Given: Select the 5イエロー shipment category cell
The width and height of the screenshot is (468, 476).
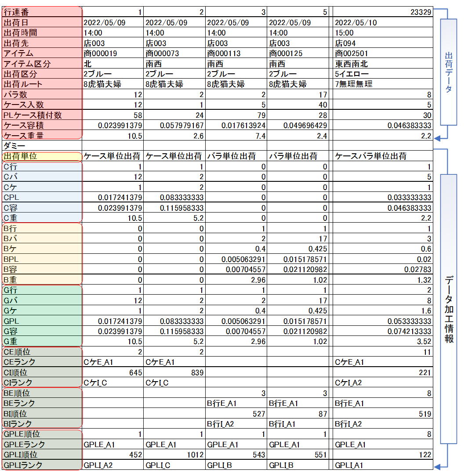Looking at the screenshot, I should click(x=383, y=74).
